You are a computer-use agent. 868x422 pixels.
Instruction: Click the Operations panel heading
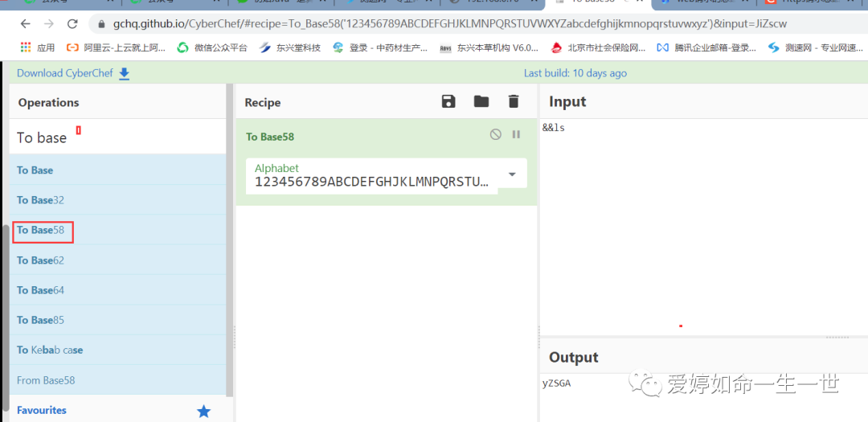(49, 102)
